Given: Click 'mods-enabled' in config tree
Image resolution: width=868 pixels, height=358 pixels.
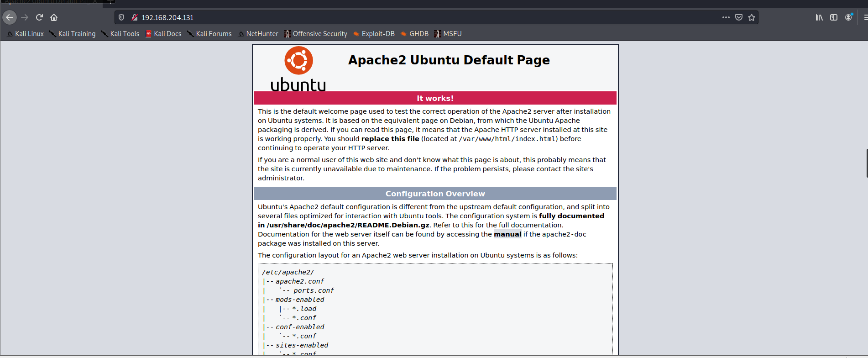Looking at the screenshot, I should click(x=300, y=300).
